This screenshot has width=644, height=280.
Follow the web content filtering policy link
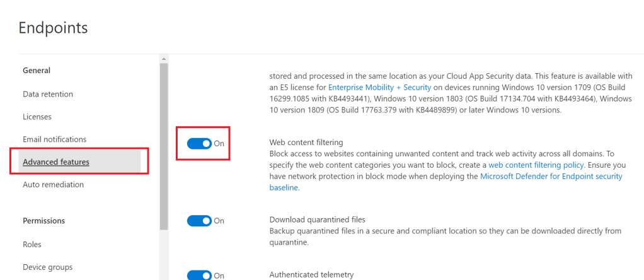coord(536,165)
